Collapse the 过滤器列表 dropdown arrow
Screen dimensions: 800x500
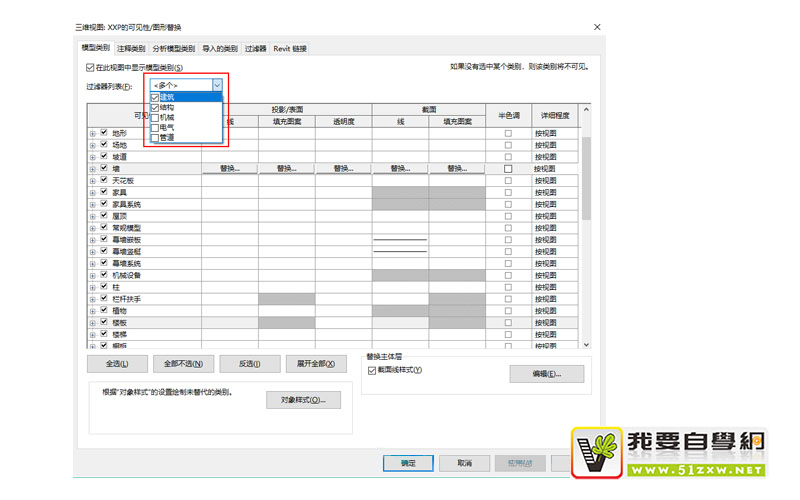[x=217, y=86]
